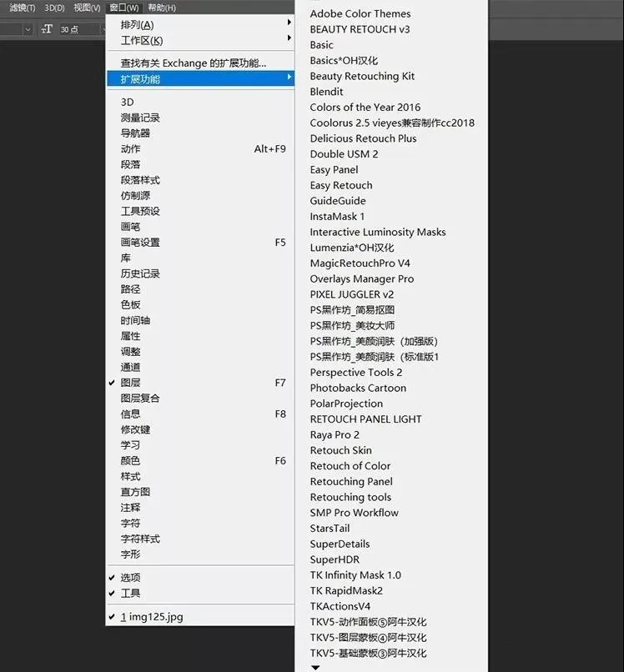The height and width of the screenshot is (672, 624).
Task: Open the 直方图 panel
Action: [x=200, y=492]
